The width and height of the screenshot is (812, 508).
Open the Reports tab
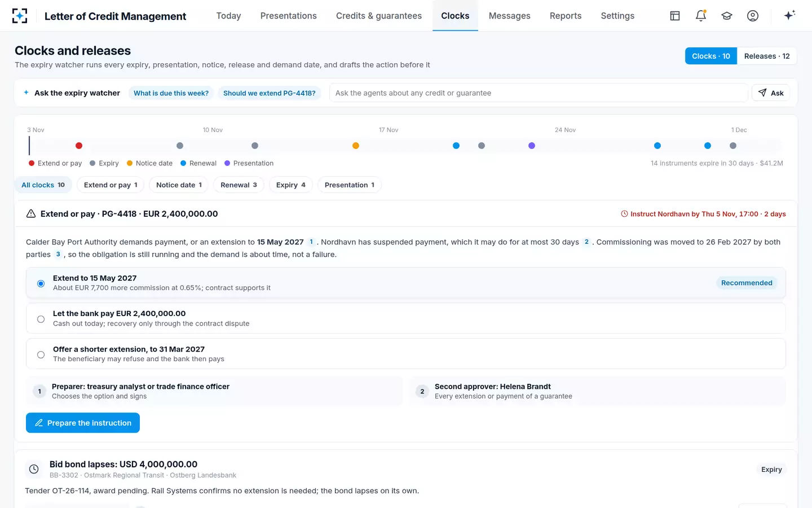click(566, 16)
